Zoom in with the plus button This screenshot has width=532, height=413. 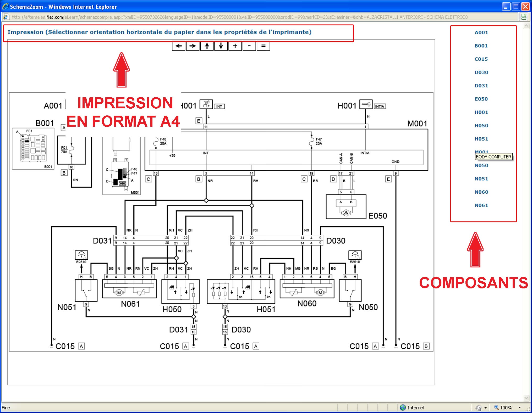click(x=235, y=46)
